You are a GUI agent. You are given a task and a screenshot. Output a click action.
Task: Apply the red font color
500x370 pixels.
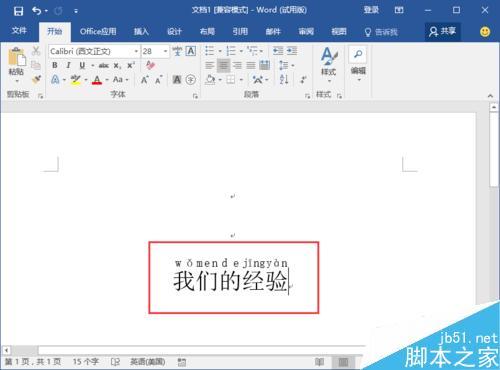tap(97, 80)
